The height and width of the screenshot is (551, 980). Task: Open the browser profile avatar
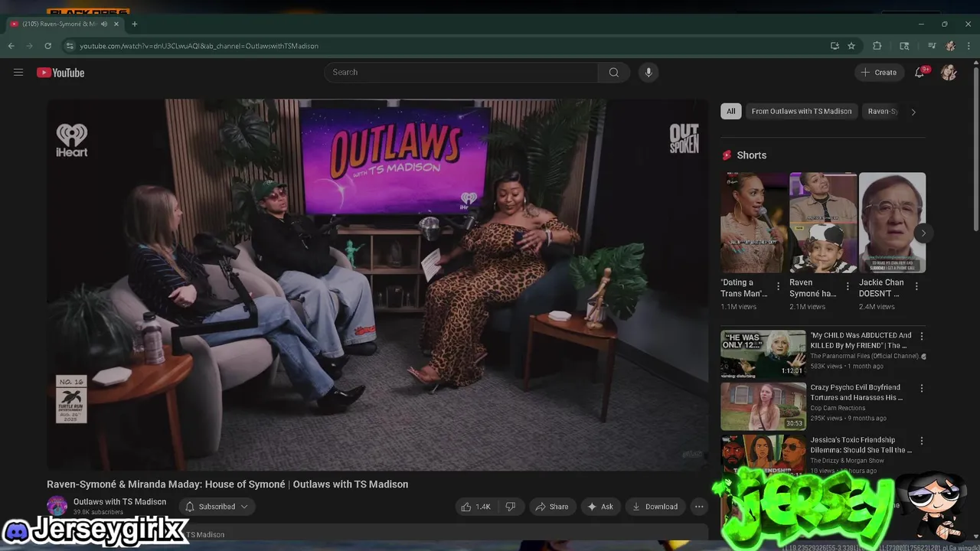(x=950, y=46)
